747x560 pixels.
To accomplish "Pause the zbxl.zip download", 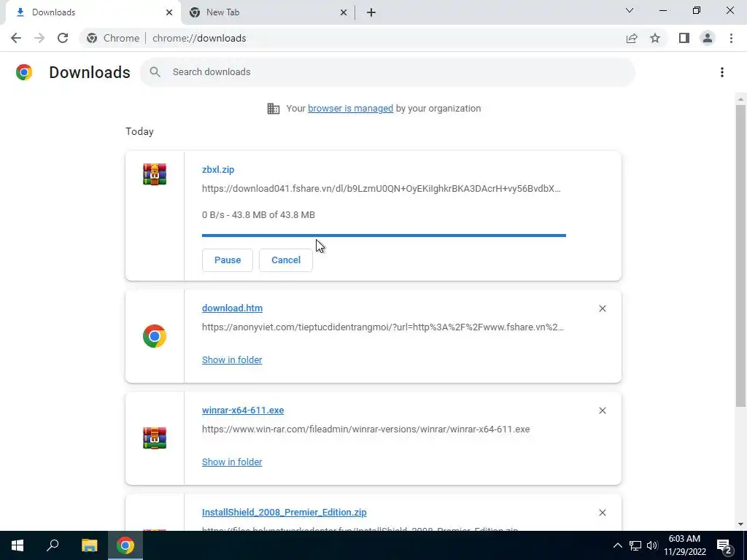I will 228,260.
